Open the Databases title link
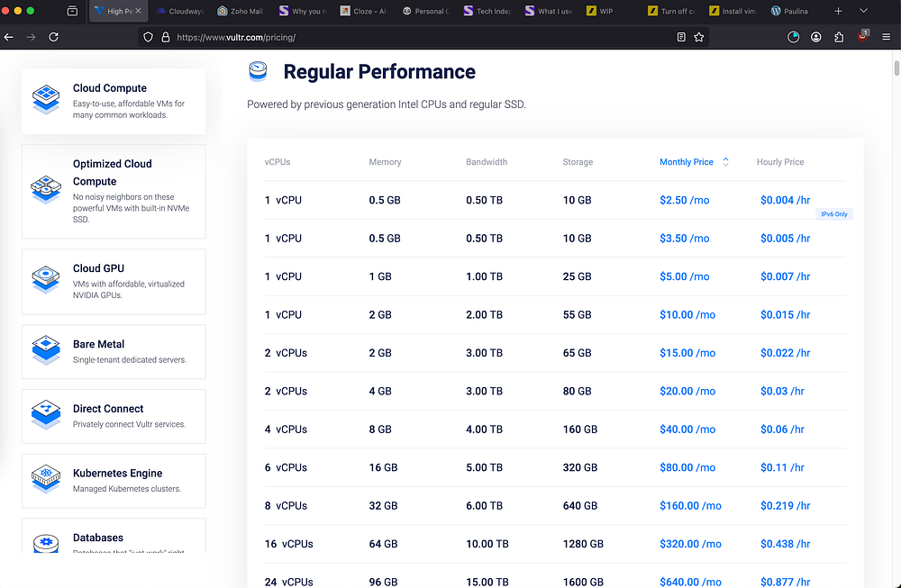This screenshot has height=588, width=901. pos(98,538)
